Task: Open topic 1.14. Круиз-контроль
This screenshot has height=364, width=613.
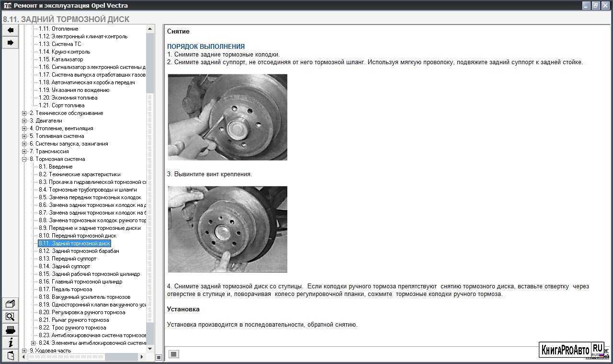Action: click(65, 52)
